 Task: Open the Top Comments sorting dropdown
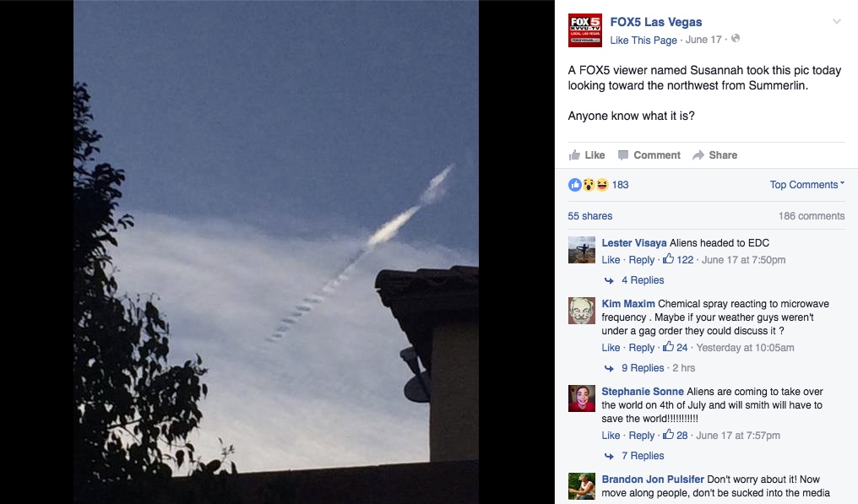pos(807,185)
